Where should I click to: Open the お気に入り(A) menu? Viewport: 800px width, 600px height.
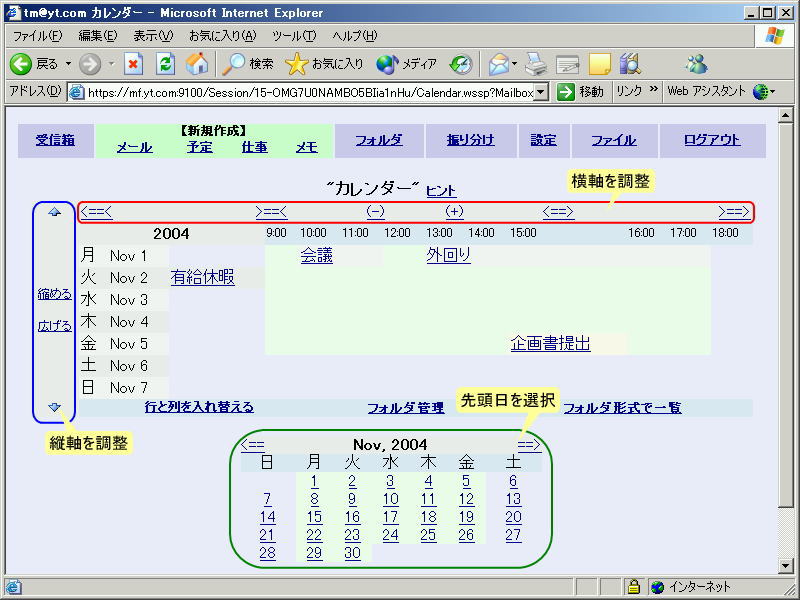[x=222, y=35]
